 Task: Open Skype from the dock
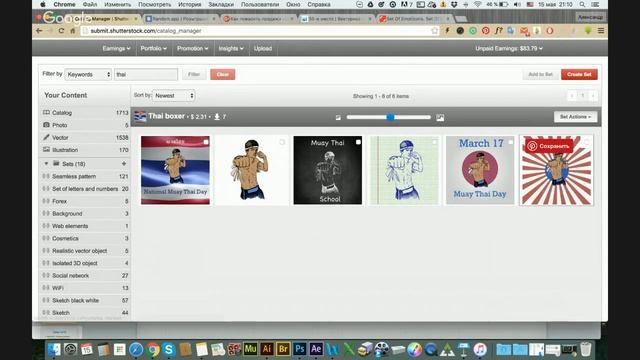pyautogui.click(x=169, y=349)
